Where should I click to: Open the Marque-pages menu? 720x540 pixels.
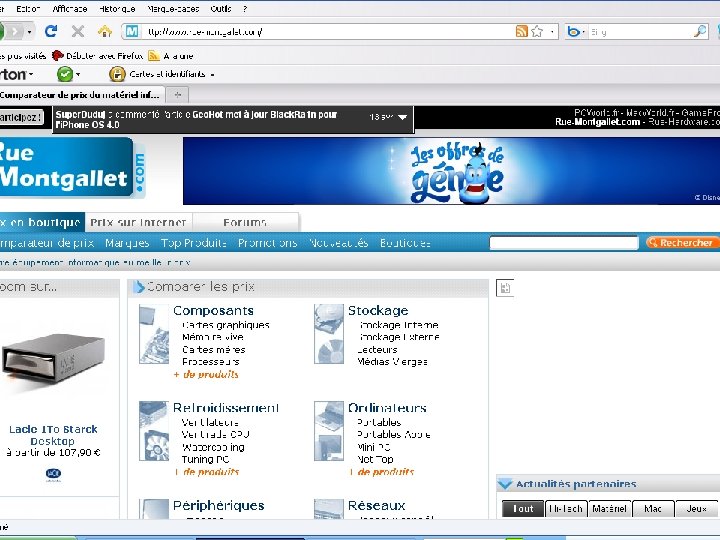(173, 9)
